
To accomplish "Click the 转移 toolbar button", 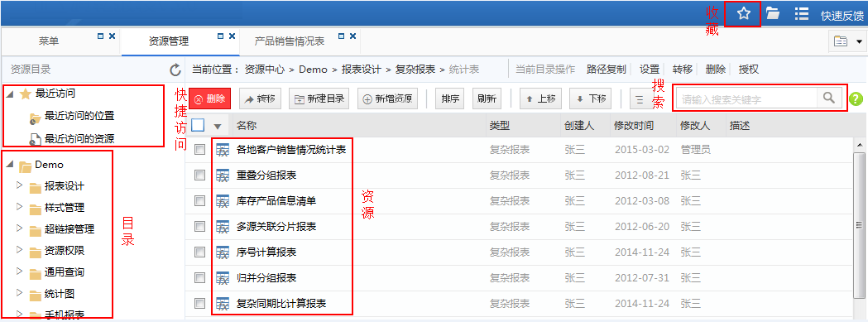I will (x=260, y=99).
